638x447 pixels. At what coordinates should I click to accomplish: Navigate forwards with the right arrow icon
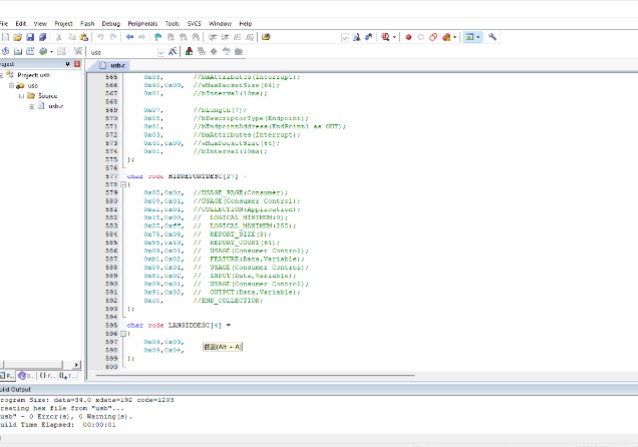click(142, 37)
